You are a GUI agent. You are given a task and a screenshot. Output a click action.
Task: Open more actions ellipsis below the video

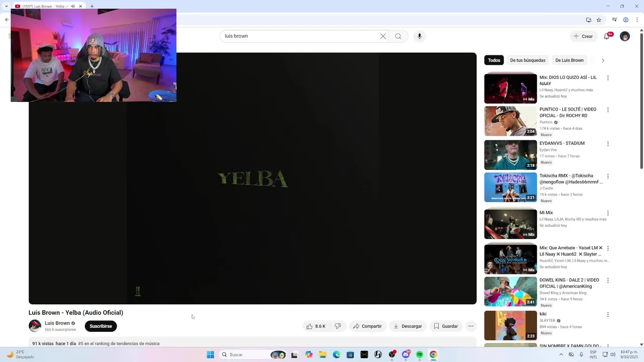pos(471,326)
